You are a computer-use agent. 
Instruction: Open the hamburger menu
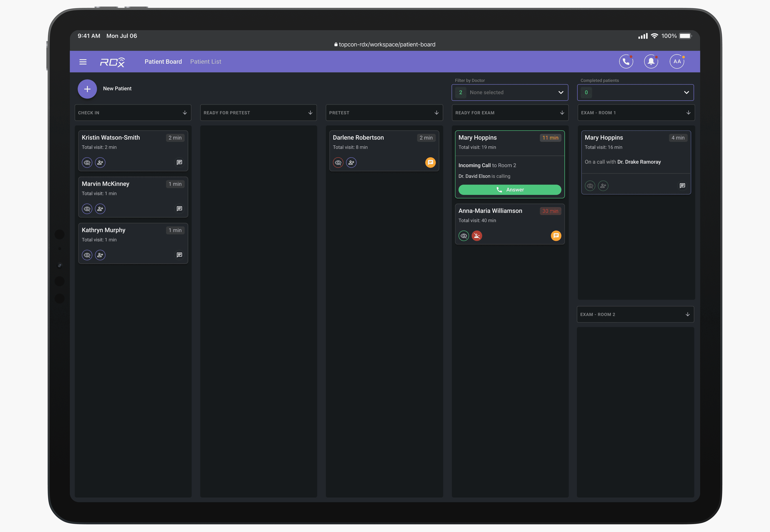[x=83, y=62]
